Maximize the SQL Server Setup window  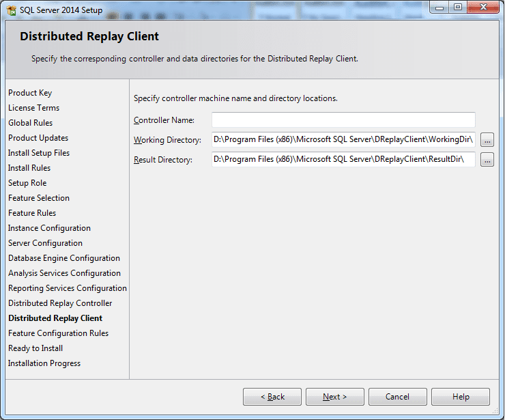click(458, 8)
